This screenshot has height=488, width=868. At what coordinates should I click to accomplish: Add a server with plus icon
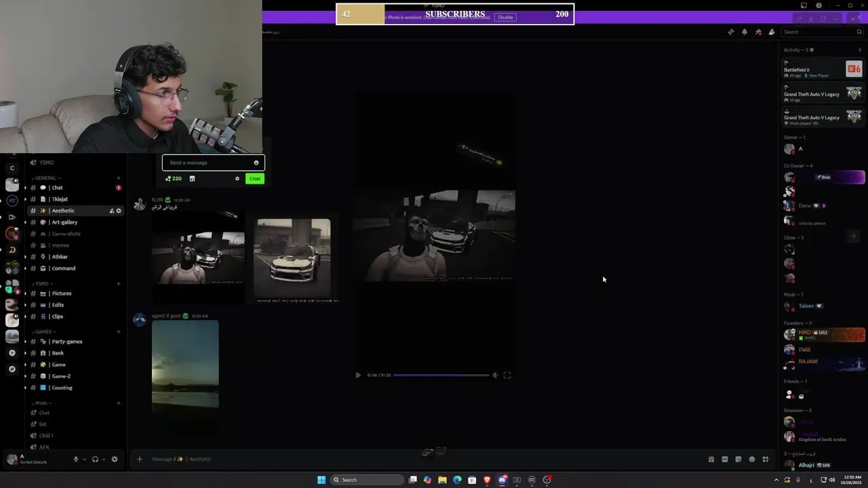tap(12, 353)
